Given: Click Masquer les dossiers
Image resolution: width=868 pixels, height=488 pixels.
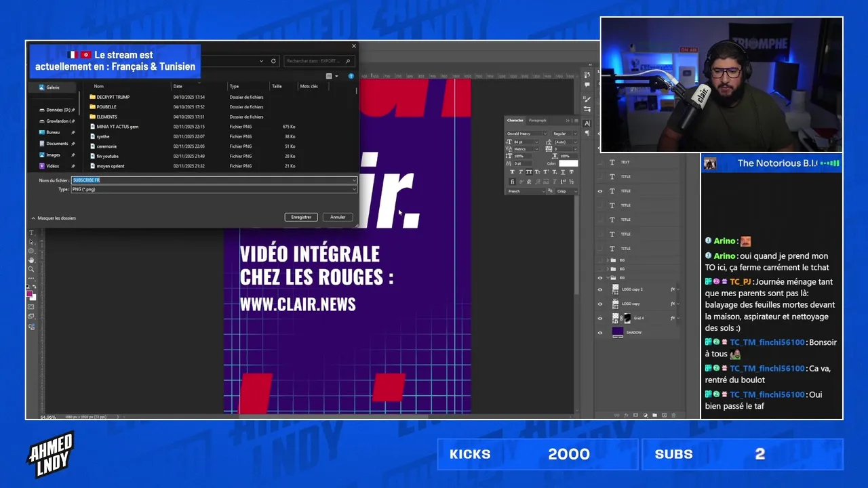Looking at the screenshot, I should [54, 218].
